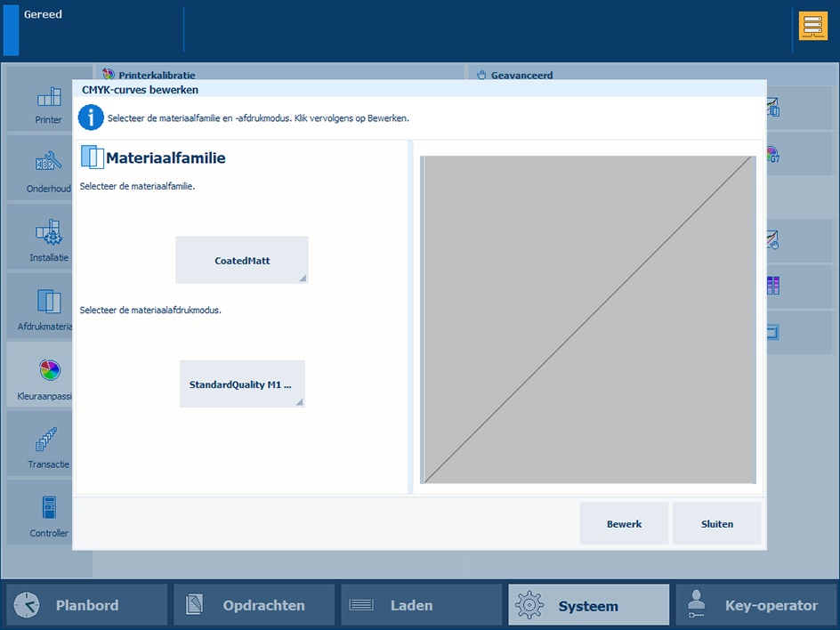Switch to the Planbord tab
This screenshot has width=840, height=630.
(x=87, y=605)
